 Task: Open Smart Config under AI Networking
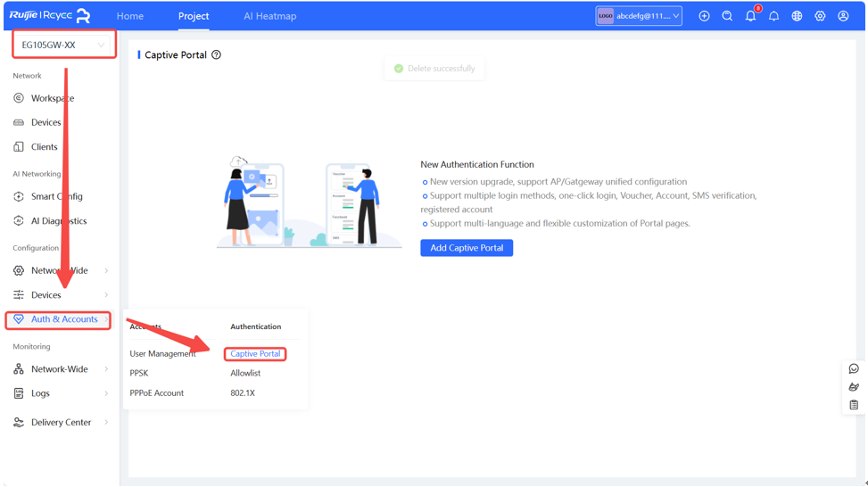click(56, 196)
